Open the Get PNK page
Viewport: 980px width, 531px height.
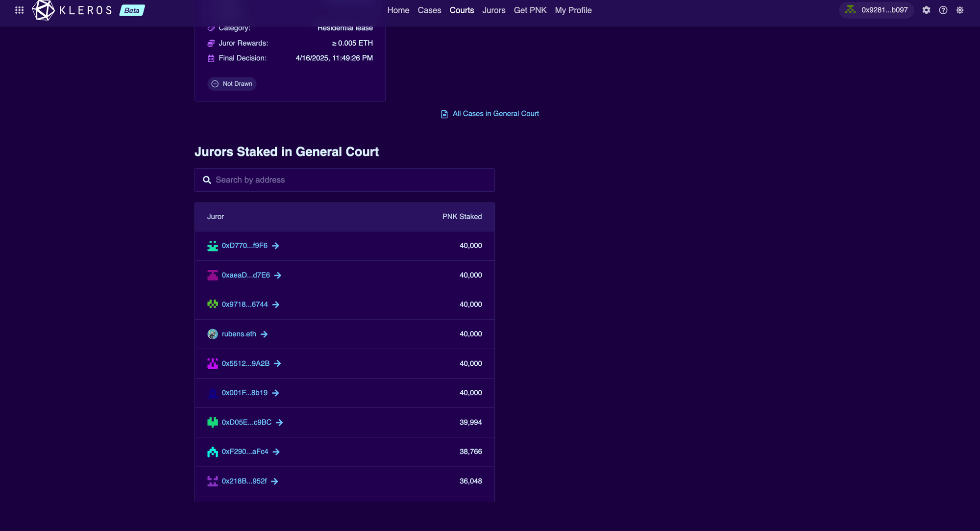click(530, 10)
